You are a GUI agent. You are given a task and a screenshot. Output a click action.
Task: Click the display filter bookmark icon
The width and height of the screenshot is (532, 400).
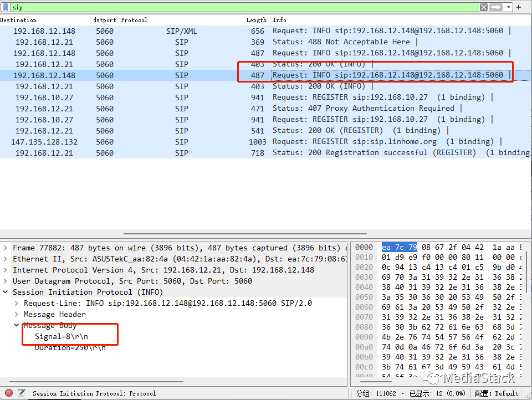(x=5, y=7)
